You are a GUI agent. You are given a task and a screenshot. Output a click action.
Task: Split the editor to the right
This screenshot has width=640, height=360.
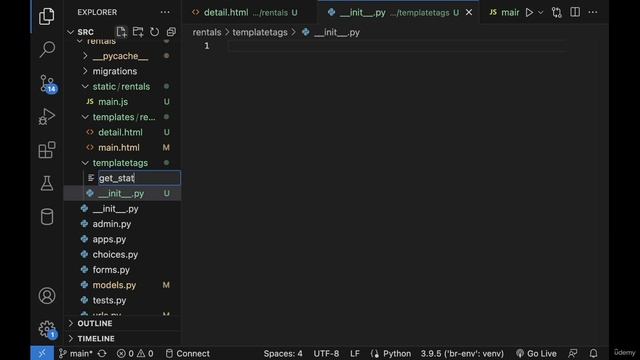575,12
